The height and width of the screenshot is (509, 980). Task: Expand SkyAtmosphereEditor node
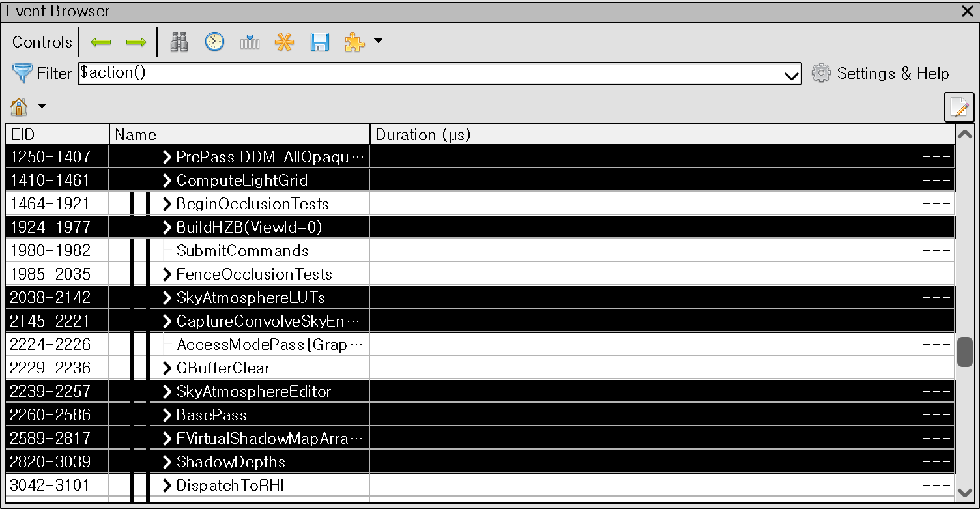point(167,392)
